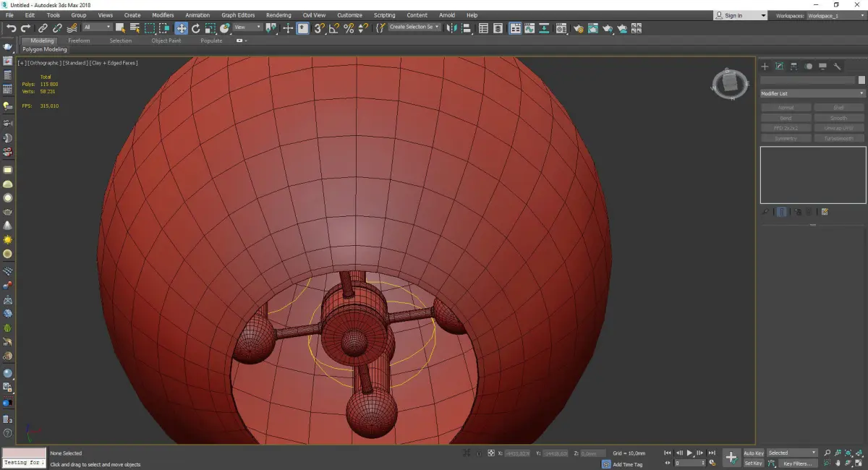868x470 pixels.
Task: Switch to the Utilities wrench tab
Action: tap(837, 67)
